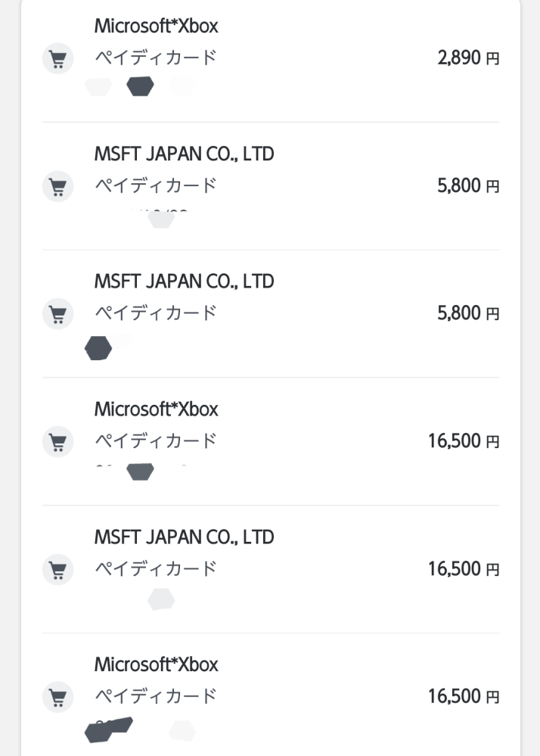The width and height of the screenshot is (540, 756).
Task: Select the cart icon for the 16,500円 MSFT JAPAN entry
Action: [57, 569]
